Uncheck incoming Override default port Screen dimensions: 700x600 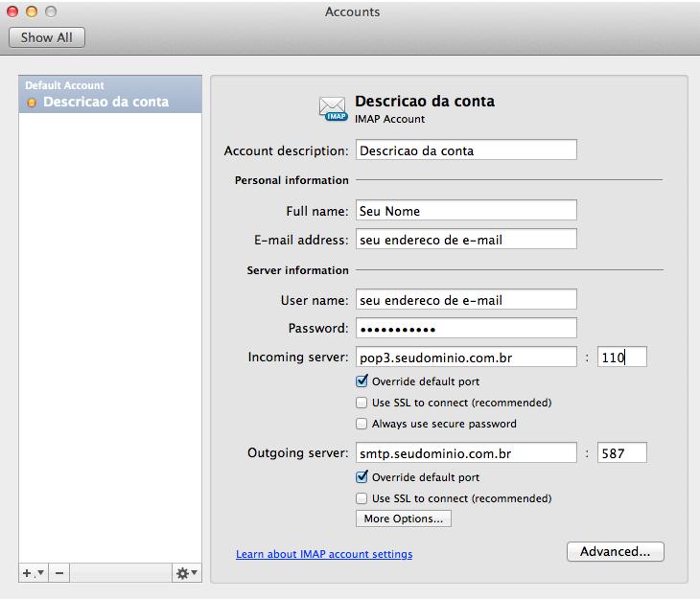click(x=362, y=381)
